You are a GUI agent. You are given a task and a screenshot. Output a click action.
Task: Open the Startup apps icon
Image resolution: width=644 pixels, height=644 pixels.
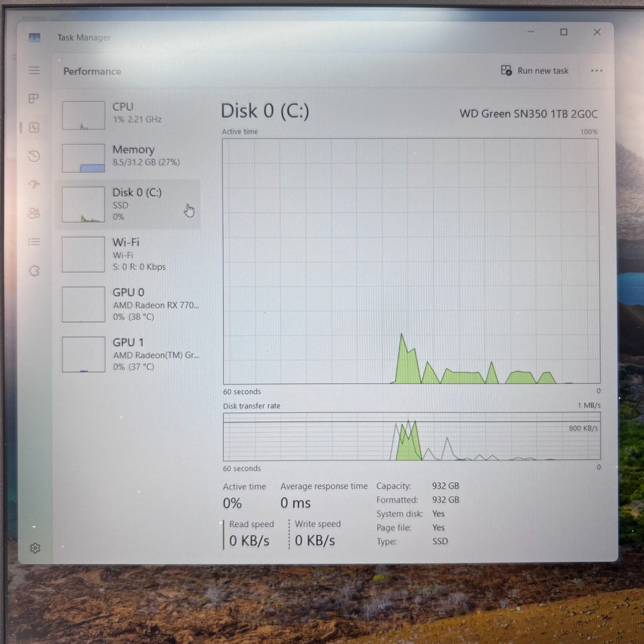(x=34, y=185)
